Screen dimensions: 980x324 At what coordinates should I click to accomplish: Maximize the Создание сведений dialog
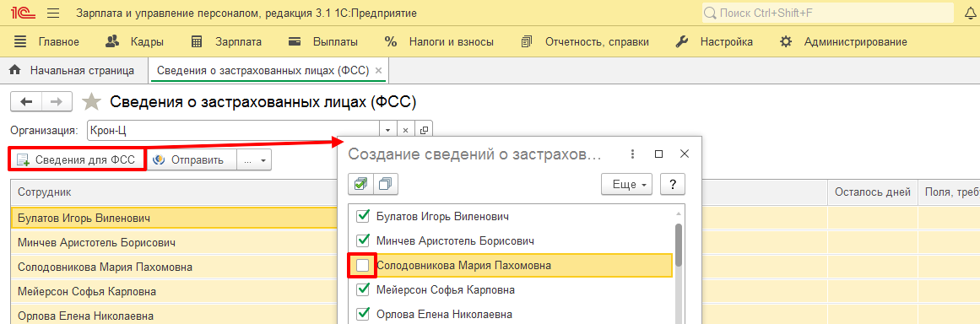[x=658, y=154]
